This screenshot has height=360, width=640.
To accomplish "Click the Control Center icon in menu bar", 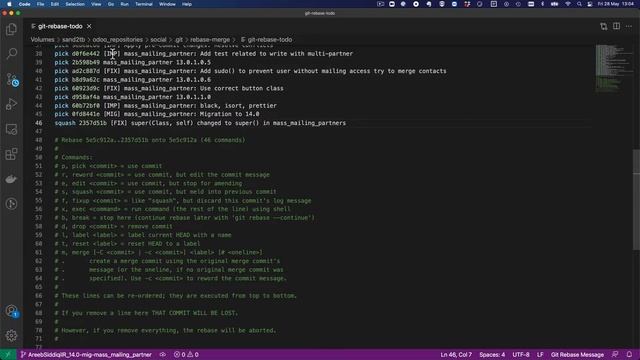I will [x=590, y=4].
